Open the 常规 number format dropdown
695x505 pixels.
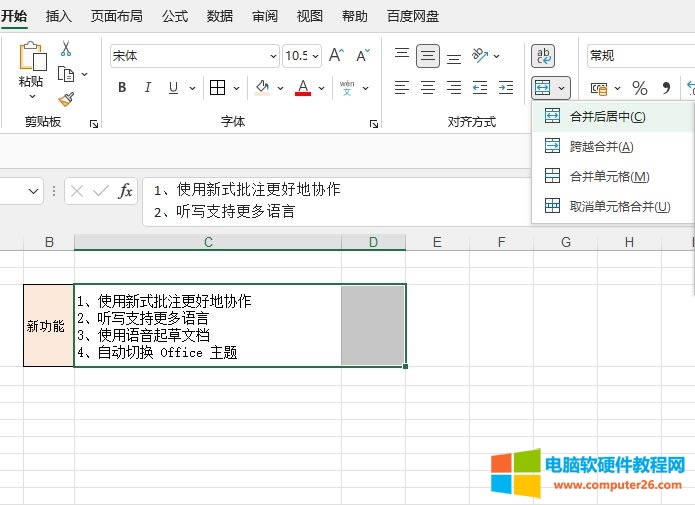(x=640, y=56)
